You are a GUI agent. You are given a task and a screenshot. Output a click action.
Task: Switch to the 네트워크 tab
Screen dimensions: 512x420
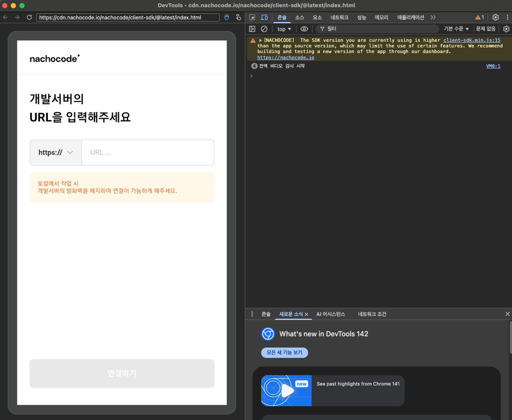339,17
